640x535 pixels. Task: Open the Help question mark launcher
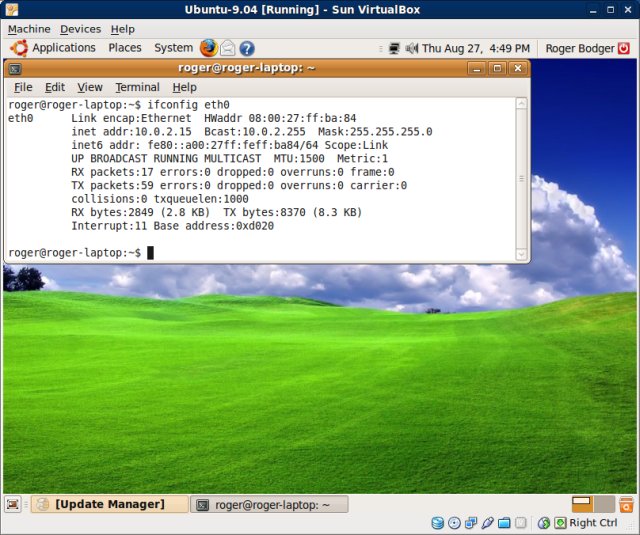tap(247, 49)
